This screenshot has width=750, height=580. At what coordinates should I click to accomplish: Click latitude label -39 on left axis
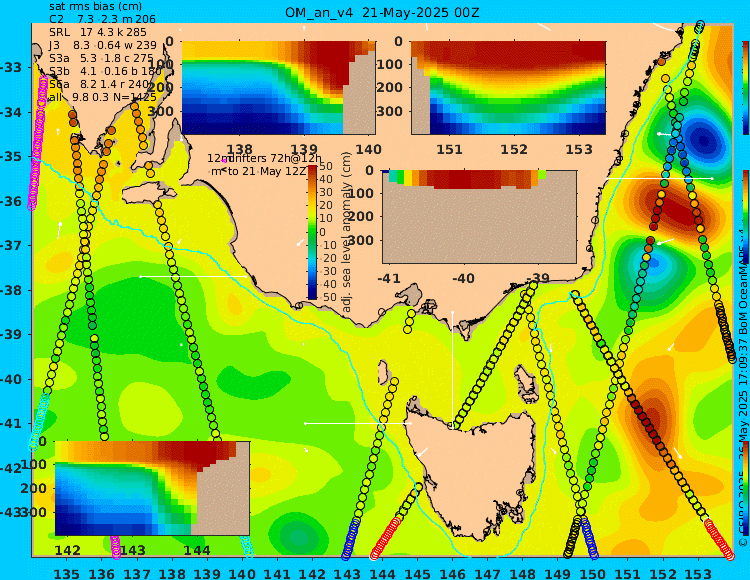pos(9,334)
